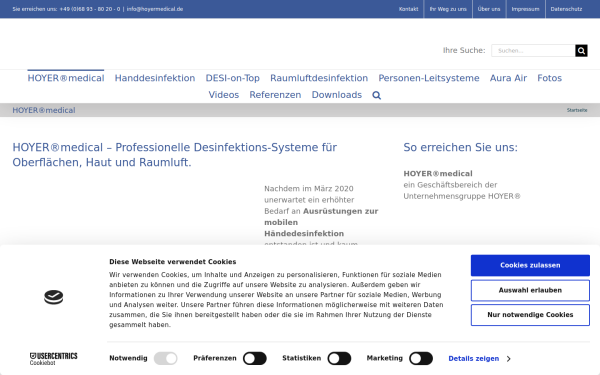This screenshot has width=600, height=375.
Task: Open the Datenschutz link
Action: tap(566, 9)
